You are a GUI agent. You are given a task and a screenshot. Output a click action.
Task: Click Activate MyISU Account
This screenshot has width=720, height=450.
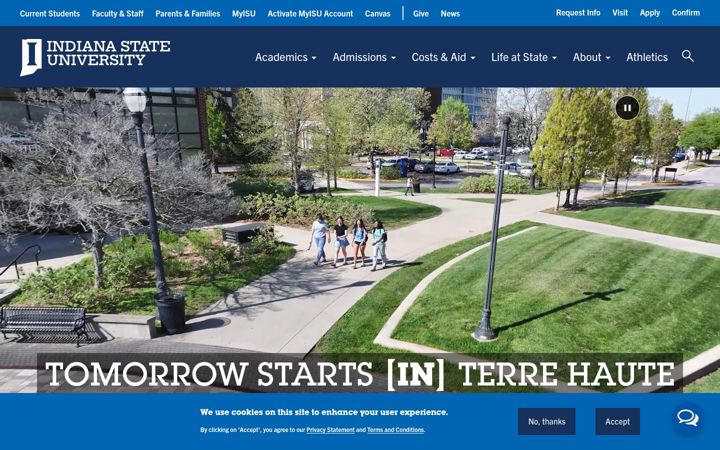(x=310, y=14)
